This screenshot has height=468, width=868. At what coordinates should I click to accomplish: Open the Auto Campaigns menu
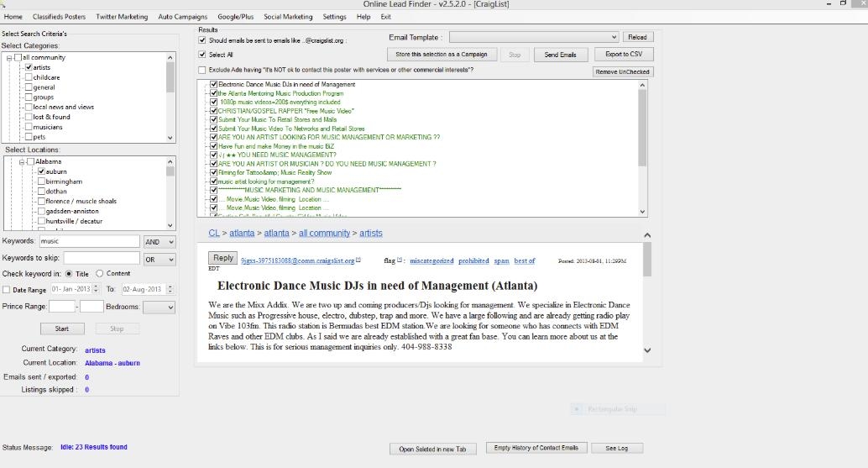tap(182, 17)
